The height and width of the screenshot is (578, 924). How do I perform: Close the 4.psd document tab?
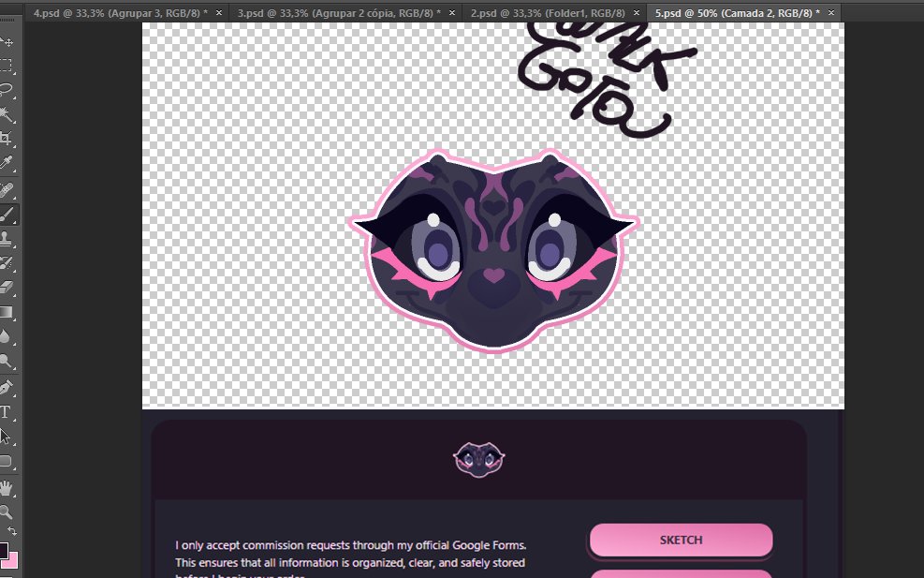click(219, 12)
